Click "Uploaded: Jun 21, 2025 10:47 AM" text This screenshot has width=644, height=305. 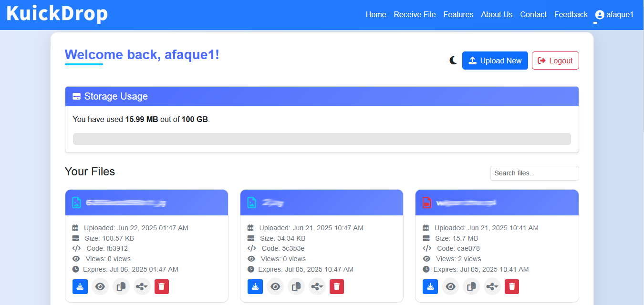312,228
